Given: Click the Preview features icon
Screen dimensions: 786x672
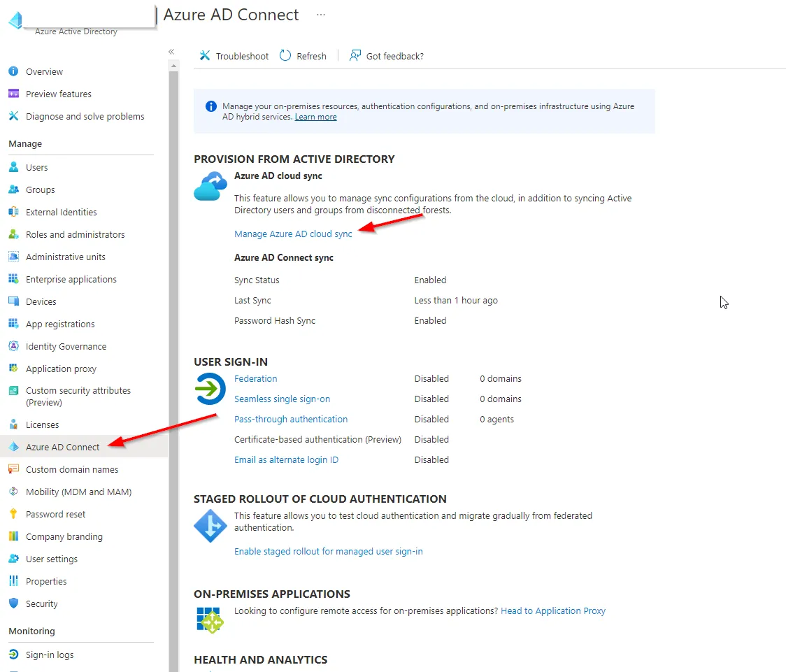Looking at the screenshot, I should [x=13, y=94].
